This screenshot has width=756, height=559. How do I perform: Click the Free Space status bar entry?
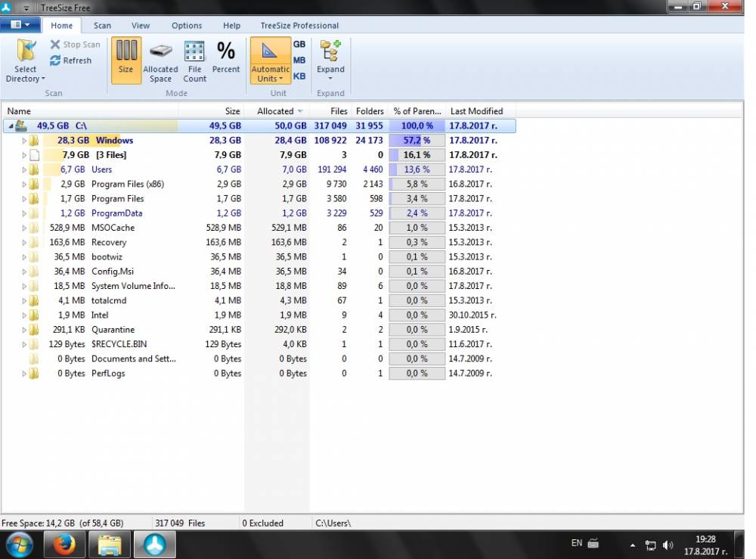coord(63,523)
